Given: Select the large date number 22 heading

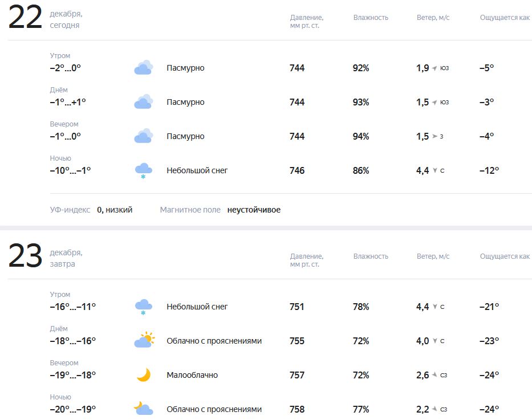Looking at the screenshot, I should tap(25, 18).
